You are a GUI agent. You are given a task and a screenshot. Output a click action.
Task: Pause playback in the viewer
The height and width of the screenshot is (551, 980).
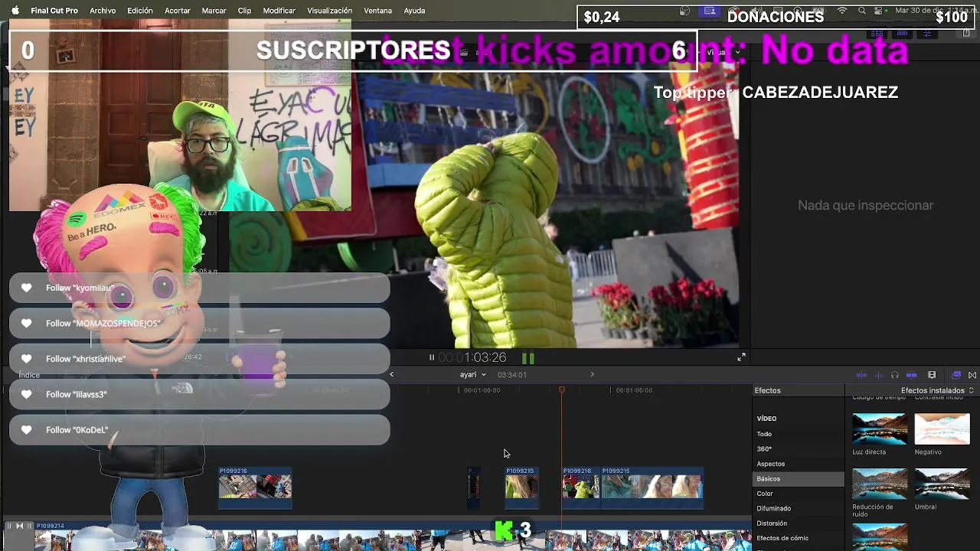point(431,357)
